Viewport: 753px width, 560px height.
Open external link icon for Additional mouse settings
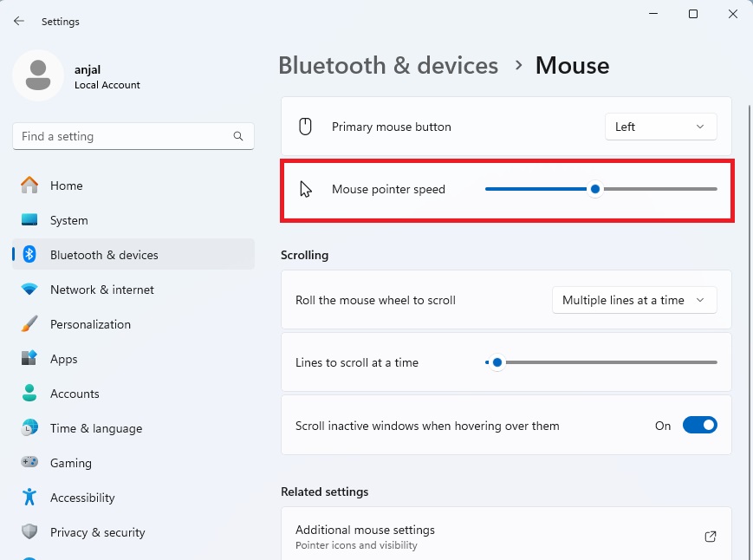[711, 537]
